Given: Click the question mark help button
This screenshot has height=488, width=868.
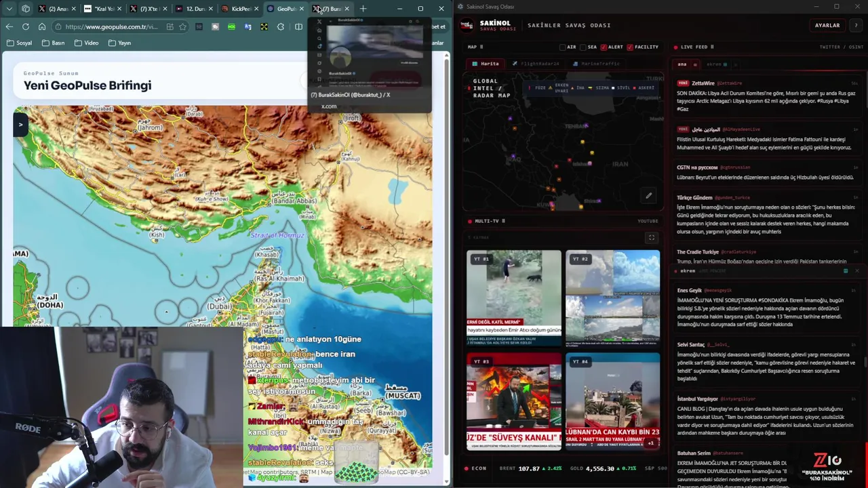Looking at the screenshot, I should tap(856, 25).
